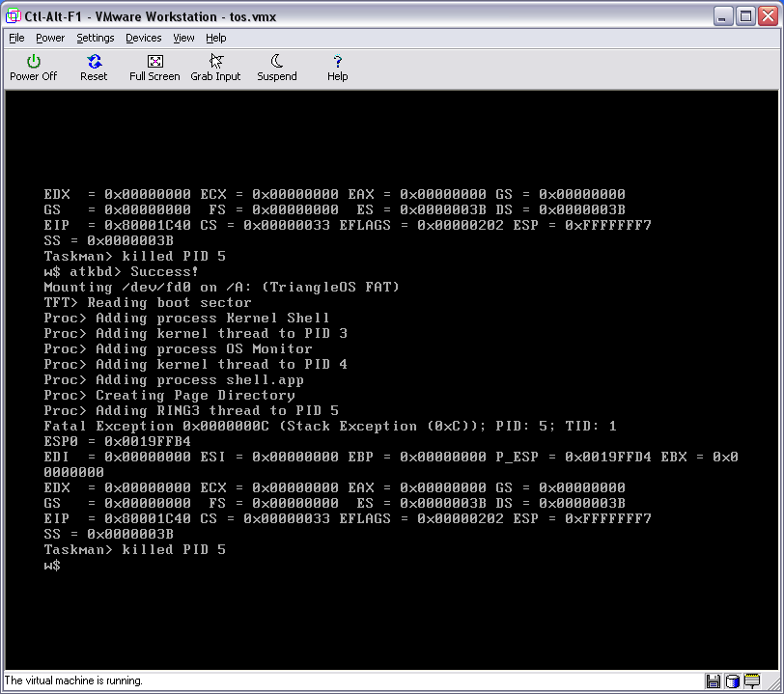Minimize the VMware Workstation window

pyautogui.click(x=724, y=16)
